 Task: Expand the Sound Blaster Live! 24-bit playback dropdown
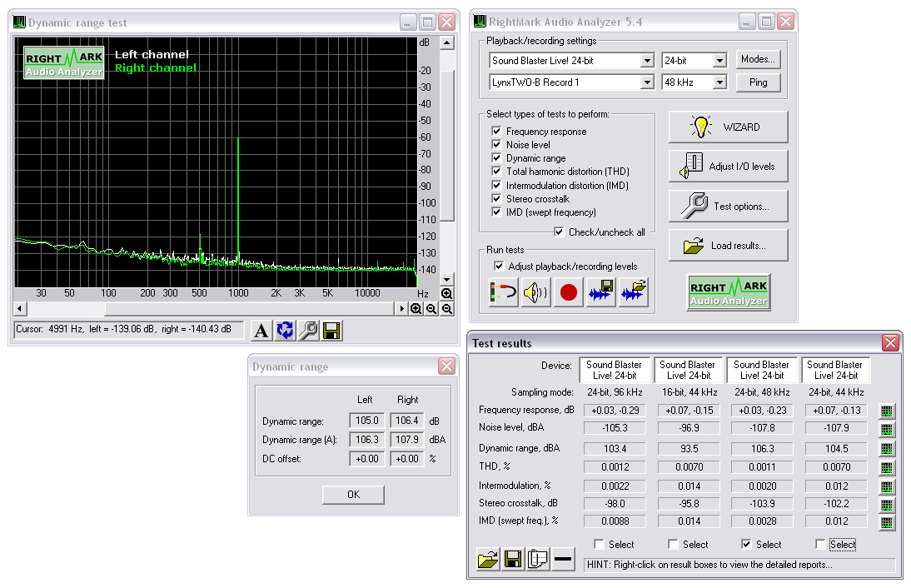point(647,61)
